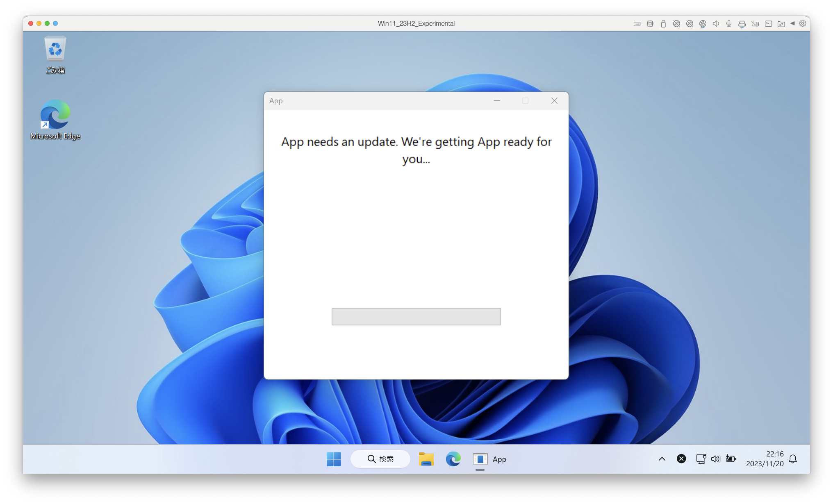Viewport: 833px width, 504px height.
Task: Click the update progress bar in App window
Action: [x=416, y=317]
